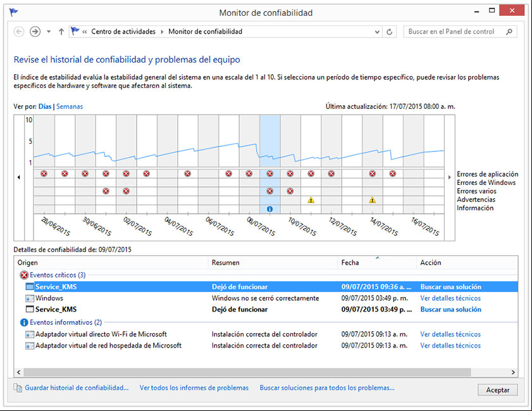
Task: Select the misc error icon on 10/07/2015
Action: click(290, 191)
